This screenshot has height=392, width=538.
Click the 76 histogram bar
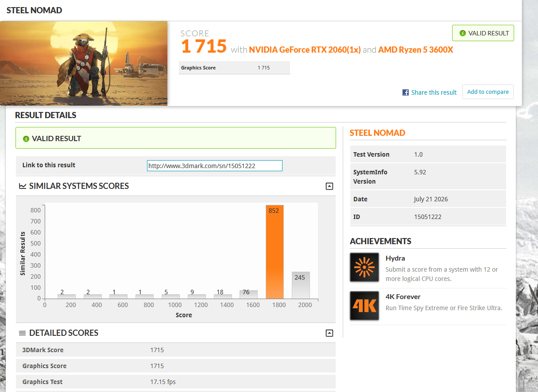click(248, 294)
